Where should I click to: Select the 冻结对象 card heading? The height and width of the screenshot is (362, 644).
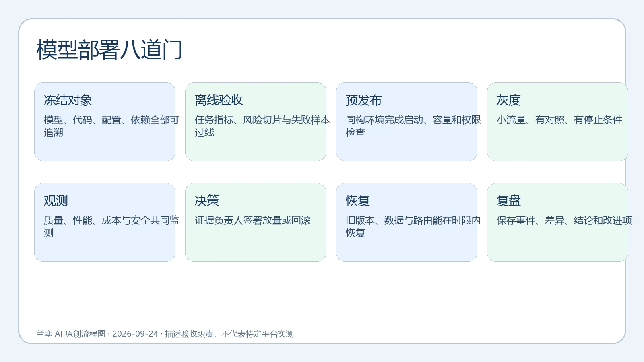pos(68,100)
